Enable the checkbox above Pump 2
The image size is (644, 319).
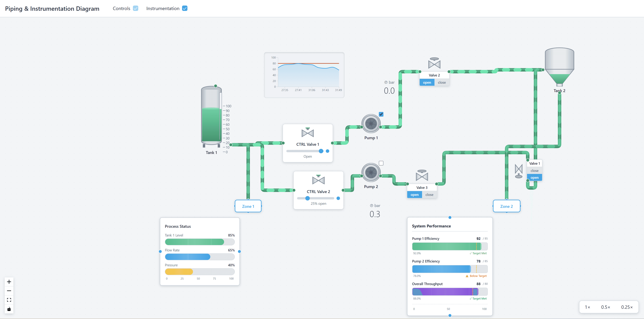(381, 163)
